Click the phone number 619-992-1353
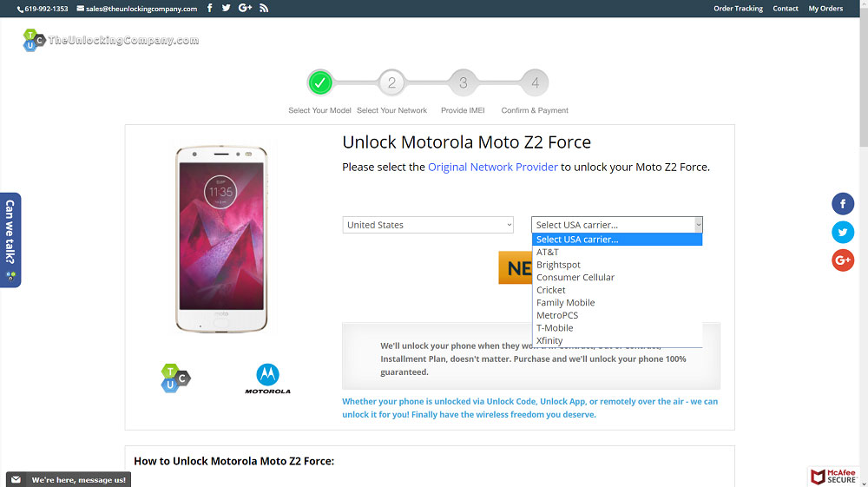This screenshot has width=868, height=487. click(x=43, y=9)
